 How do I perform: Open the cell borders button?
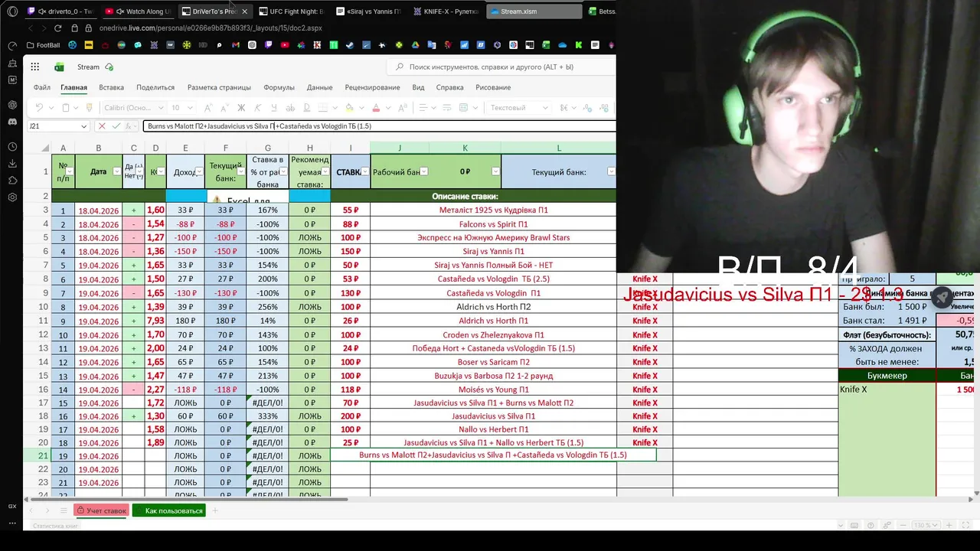tap(323, 108)
